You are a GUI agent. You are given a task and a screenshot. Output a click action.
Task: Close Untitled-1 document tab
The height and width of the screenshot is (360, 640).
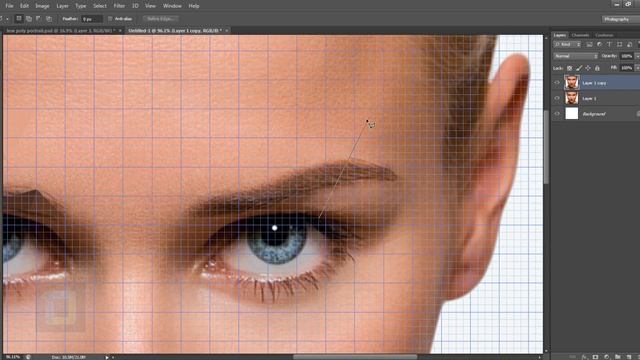coord(227,31)
